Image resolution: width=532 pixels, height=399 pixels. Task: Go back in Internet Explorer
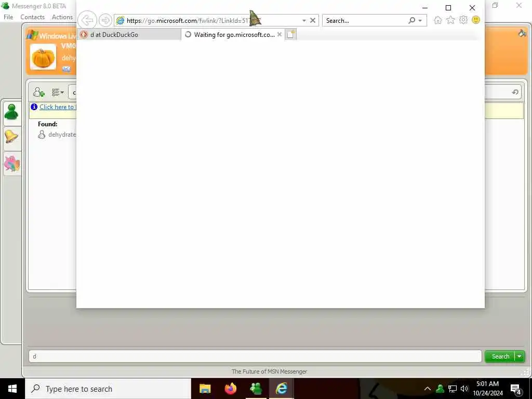pos(87,20)
